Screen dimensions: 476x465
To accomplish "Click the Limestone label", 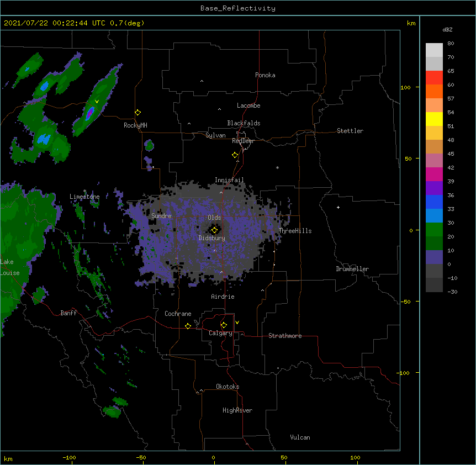I will 84,197.
